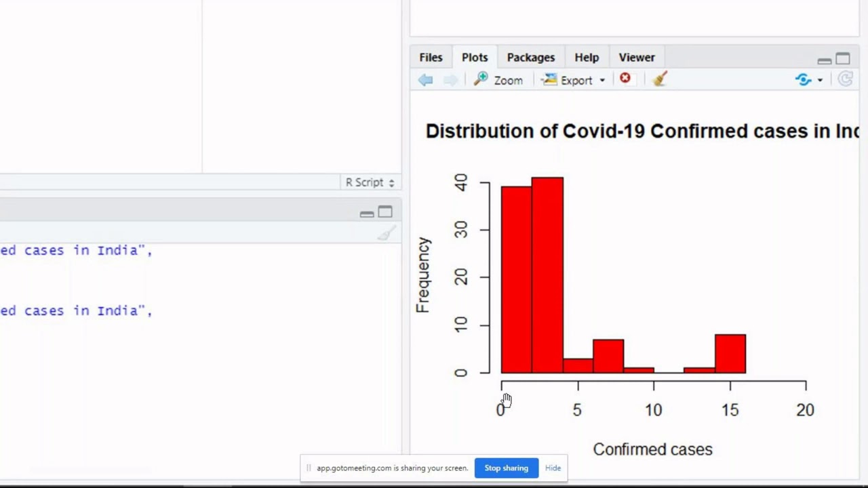Screen dimensions: 868x488
Task: Click the Stop sharing button
Action: [507, 468]
